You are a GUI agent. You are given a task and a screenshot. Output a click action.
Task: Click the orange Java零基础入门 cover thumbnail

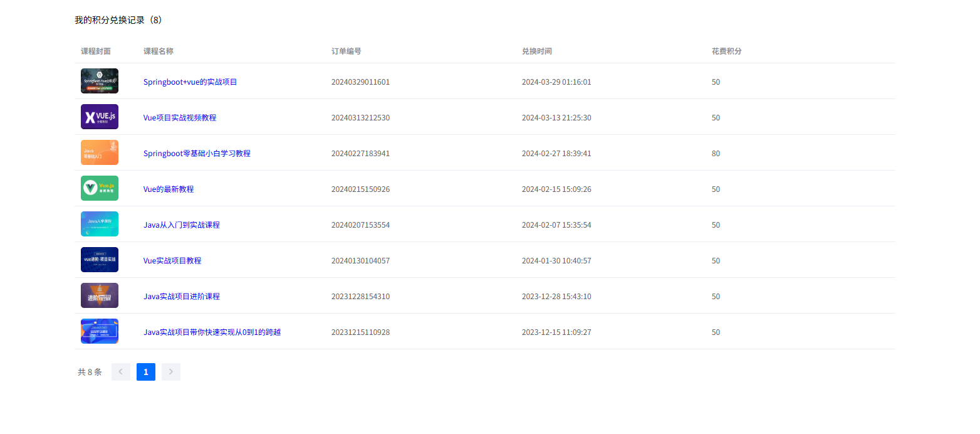click(x=99, y=152)
